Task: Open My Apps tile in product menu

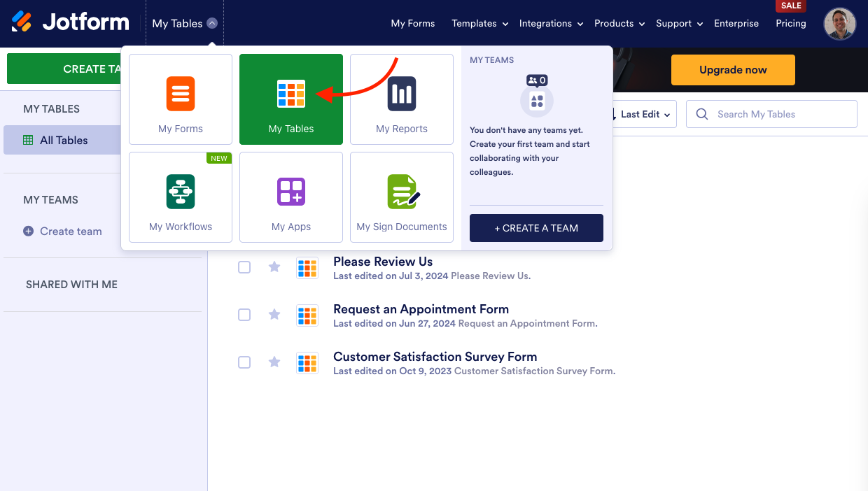Action: click(x=291, y=197)
